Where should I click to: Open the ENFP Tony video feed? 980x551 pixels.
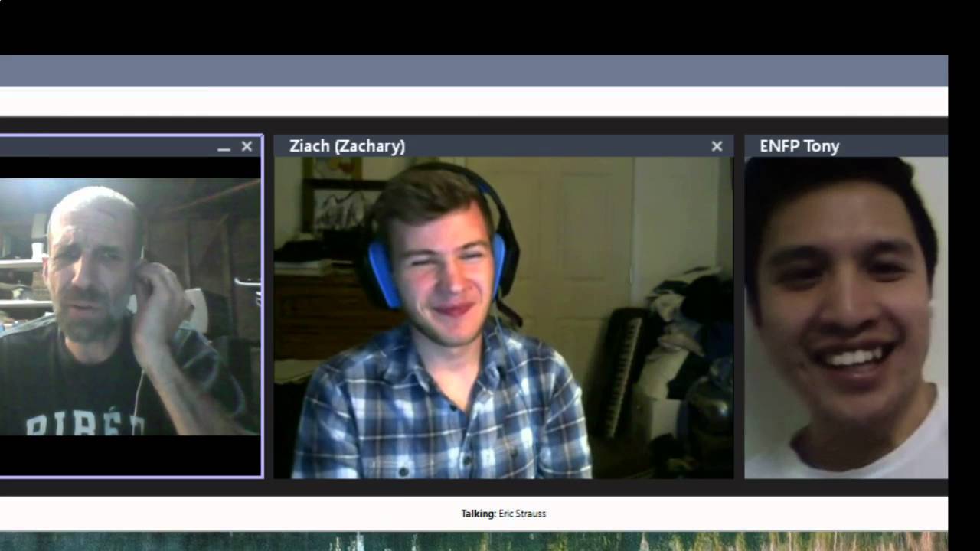[846, 318]
